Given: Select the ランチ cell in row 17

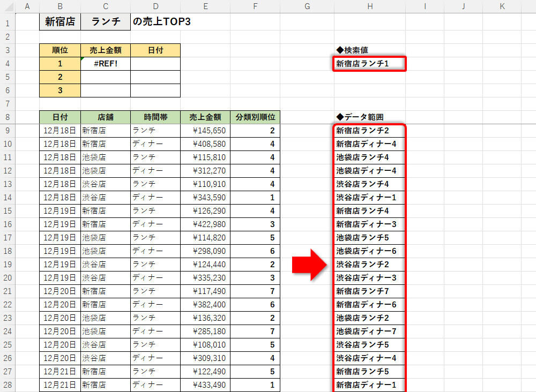Looking at the screenshot, I should (155, 238).
